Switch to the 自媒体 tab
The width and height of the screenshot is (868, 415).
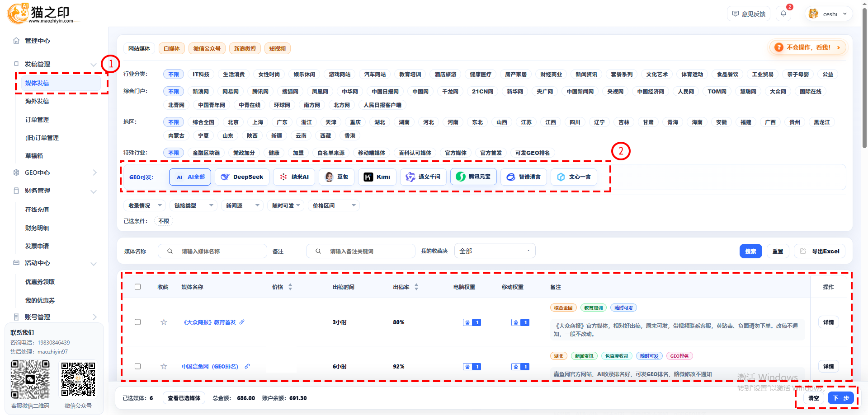coord(172,48)
